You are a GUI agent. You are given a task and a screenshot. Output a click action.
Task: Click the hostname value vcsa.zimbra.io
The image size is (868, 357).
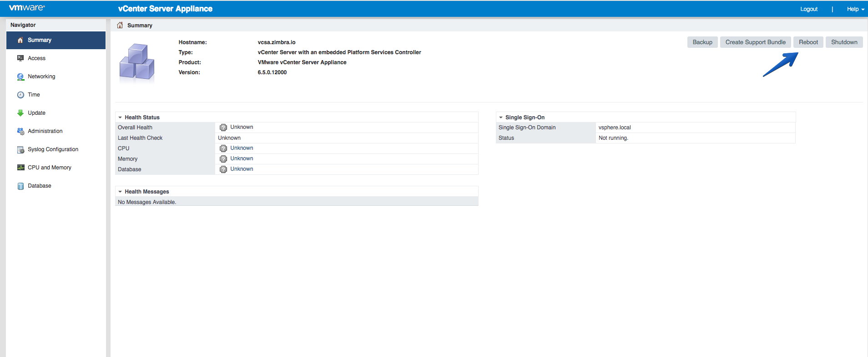(277, 42)
